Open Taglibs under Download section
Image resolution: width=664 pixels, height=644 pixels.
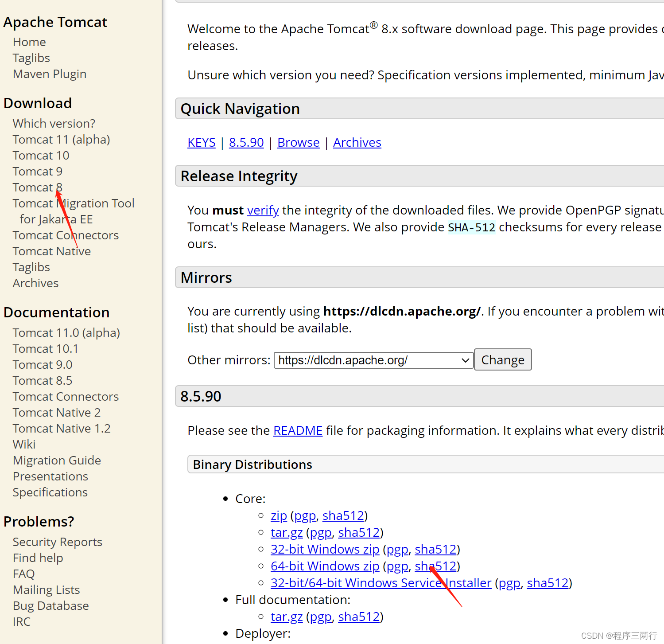point(31,267)
